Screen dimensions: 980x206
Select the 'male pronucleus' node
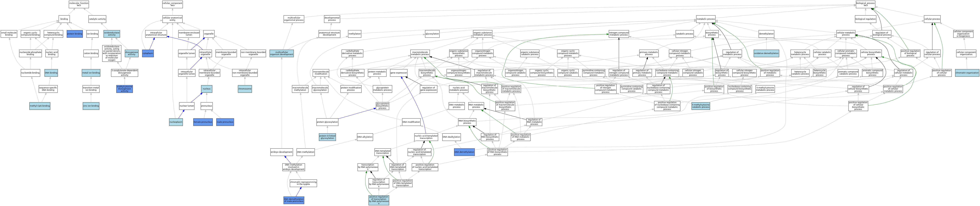tap(225, 122)
